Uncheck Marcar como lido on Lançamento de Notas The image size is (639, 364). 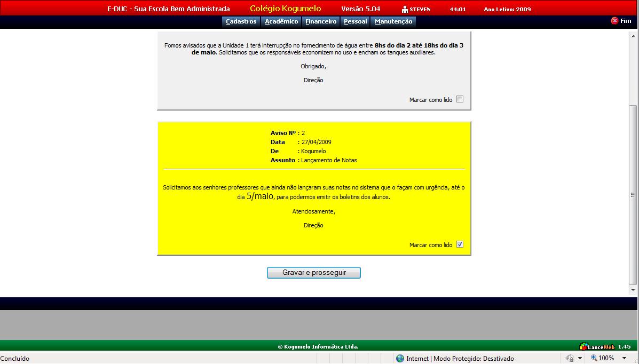460,244
